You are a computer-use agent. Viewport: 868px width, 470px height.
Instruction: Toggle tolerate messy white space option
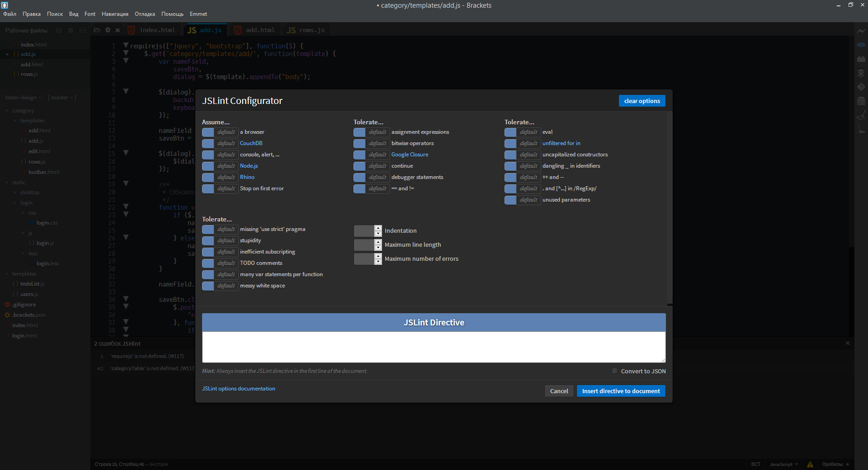(x=220, y=286)
